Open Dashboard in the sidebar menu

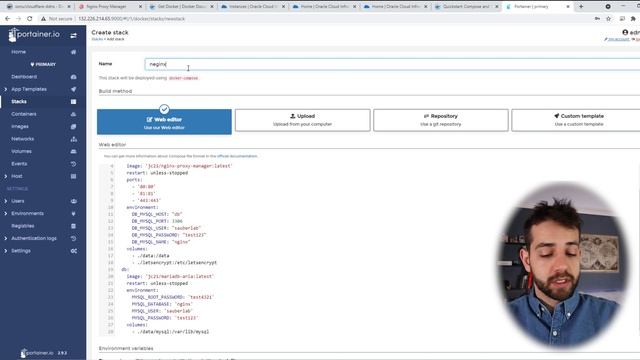(x=24, y=77)
